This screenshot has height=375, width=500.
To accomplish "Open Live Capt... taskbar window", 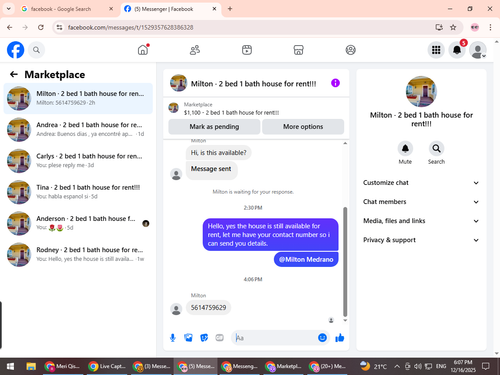I will 107,367.
